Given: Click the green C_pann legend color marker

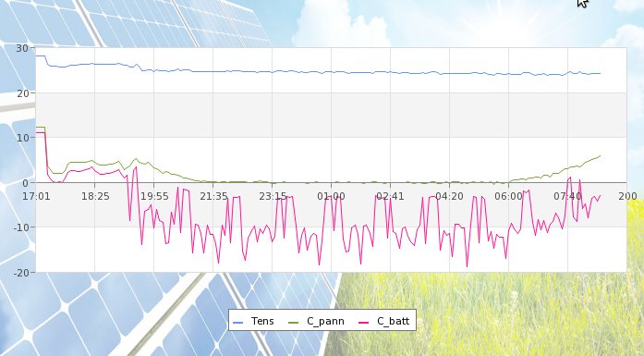Looking at the screenshot, I should click(293, 323).
